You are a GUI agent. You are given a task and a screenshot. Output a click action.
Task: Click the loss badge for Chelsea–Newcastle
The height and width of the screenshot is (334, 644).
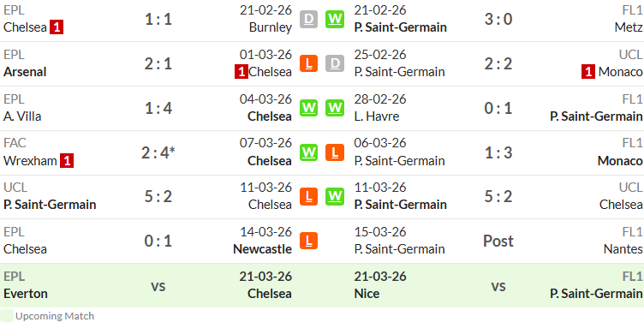[308, 241]
